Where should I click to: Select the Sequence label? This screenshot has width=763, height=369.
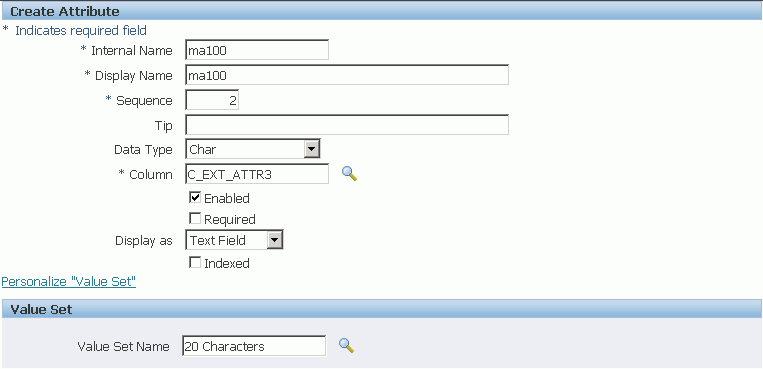tap(144, 101)
